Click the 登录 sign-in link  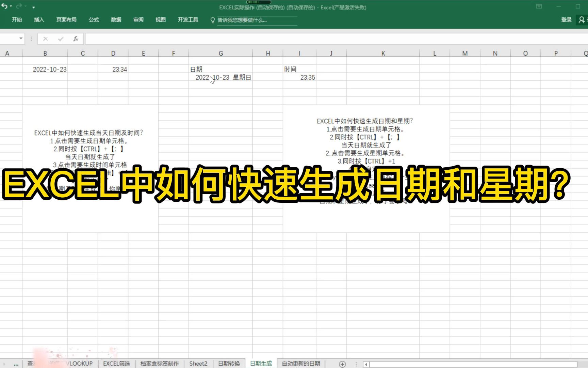click(566, 20)
